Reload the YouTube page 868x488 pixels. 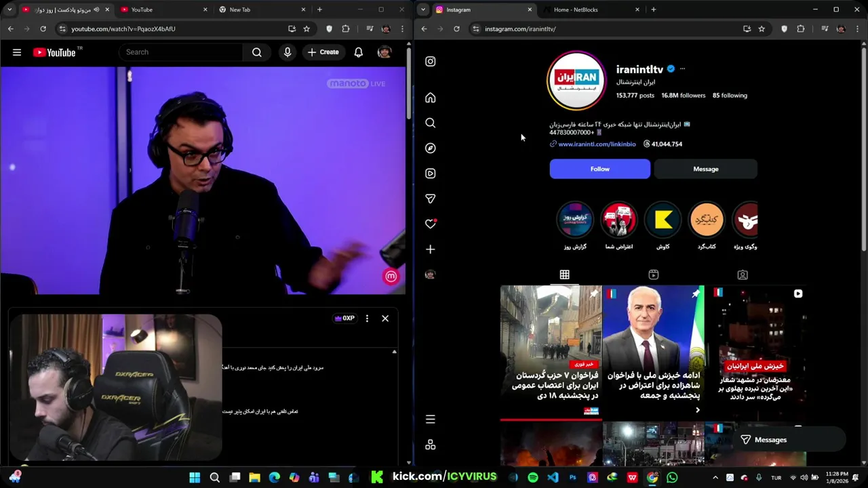coord(43,28)
